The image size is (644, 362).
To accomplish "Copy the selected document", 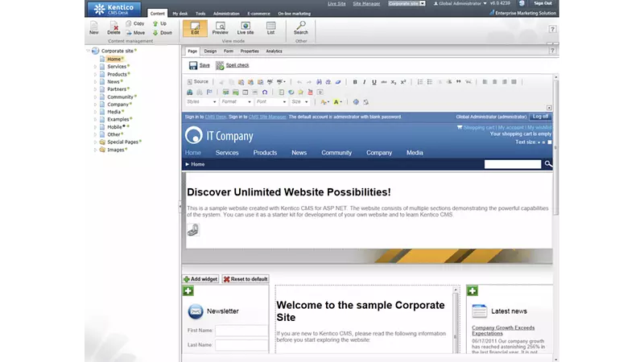I will pos(135,23).
